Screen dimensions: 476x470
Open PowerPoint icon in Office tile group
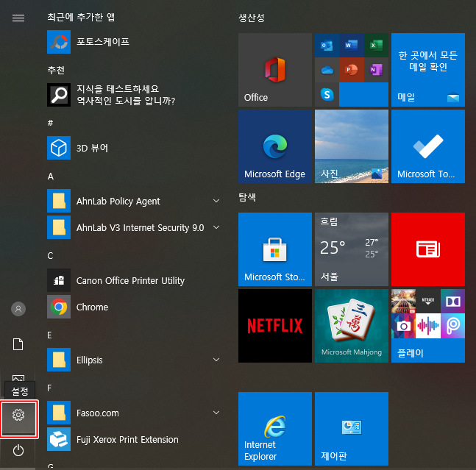[x=352, y=70]
